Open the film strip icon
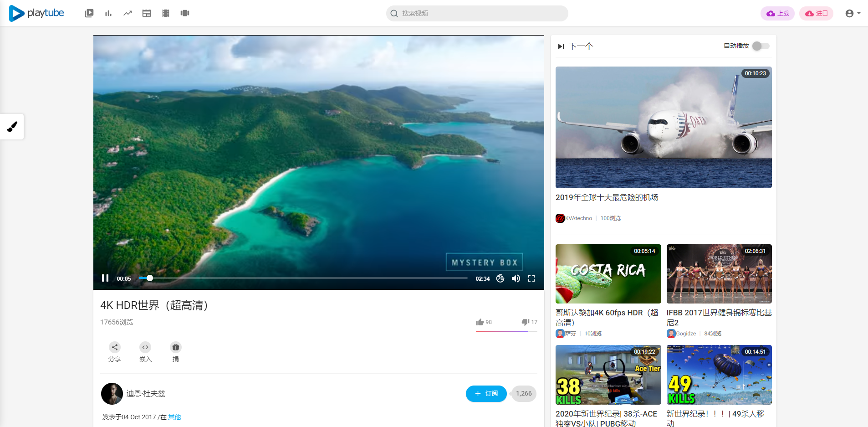Screen dimensions: 868x427 [x=166, y=13]
